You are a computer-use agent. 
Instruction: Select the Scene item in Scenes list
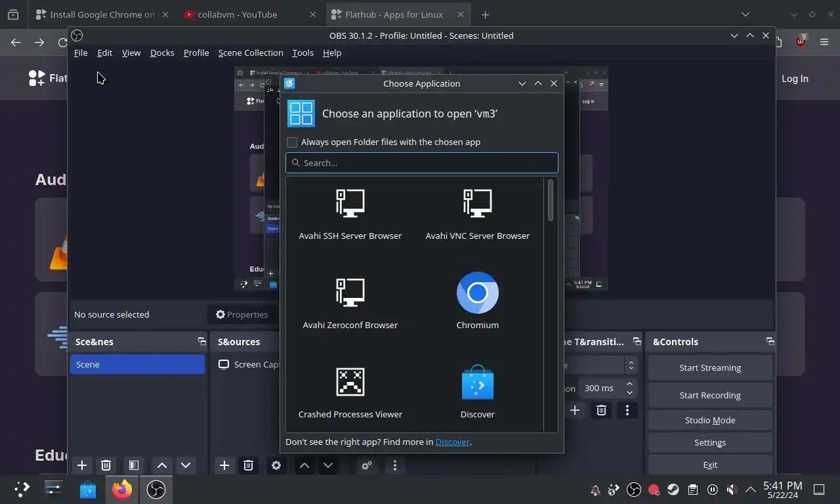point(138,364)
